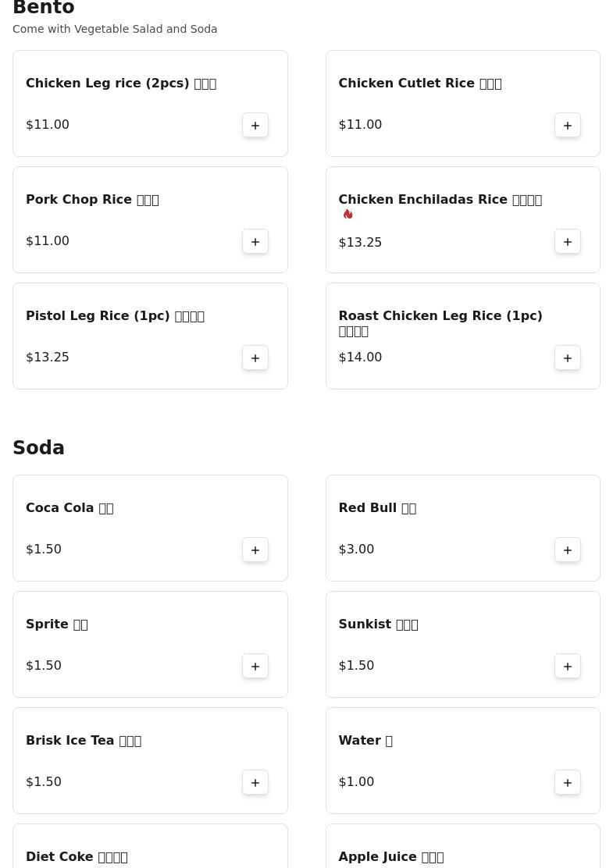Add Roast Chicken Leg Rice to cart
Viewport: 613px width, 868px height.
[x=568, y=358]
